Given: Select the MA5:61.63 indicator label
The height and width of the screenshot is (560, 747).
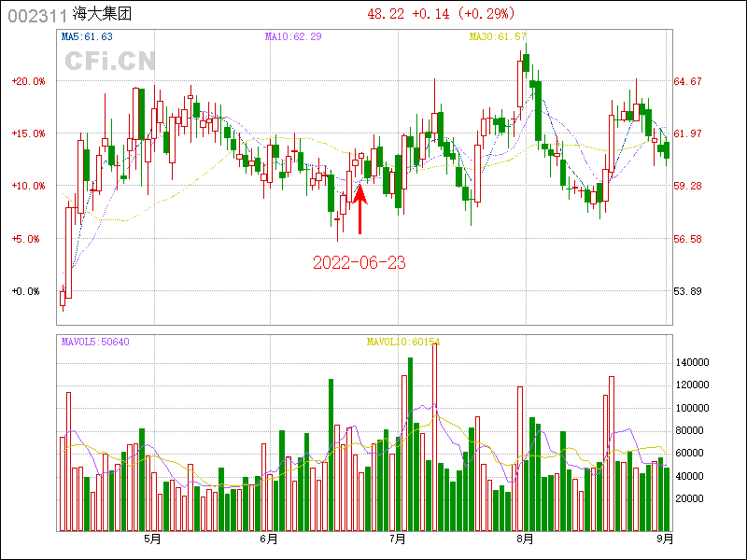Looking at the screenshot, I should click(87, 36).
